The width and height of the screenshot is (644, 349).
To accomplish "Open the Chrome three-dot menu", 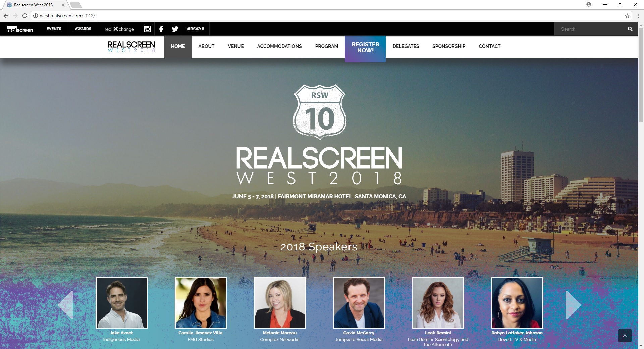I will [638, 16].
